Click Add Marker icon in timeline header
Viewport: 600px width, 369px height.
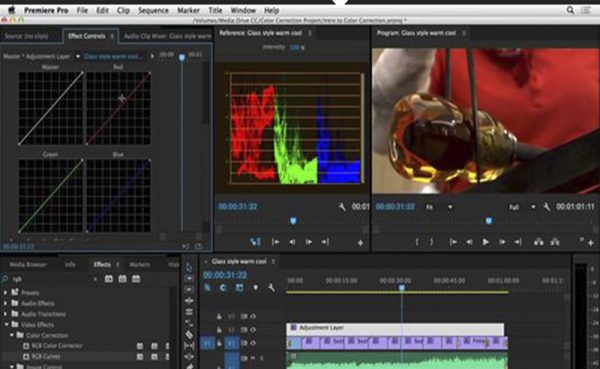tap(255, 287)
